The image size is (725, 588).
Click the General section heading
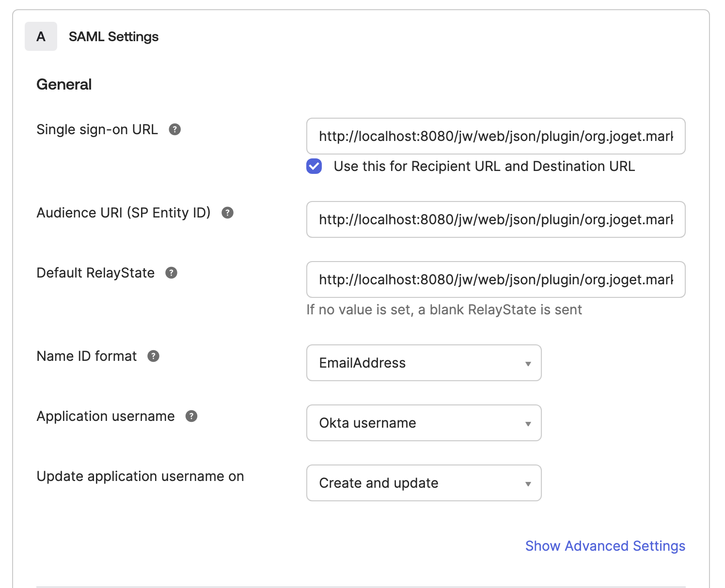64,84
